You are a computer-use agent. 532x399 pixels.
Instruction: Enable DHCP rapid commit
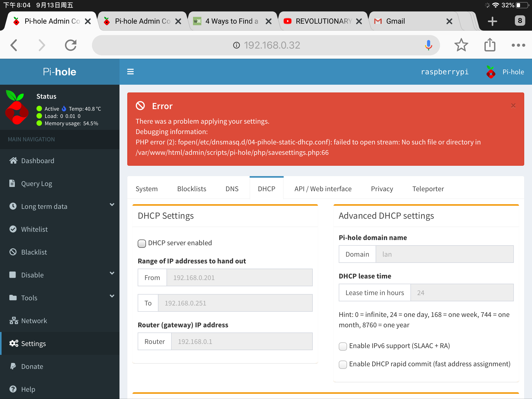pyautogui.click(x=343, y=364)
